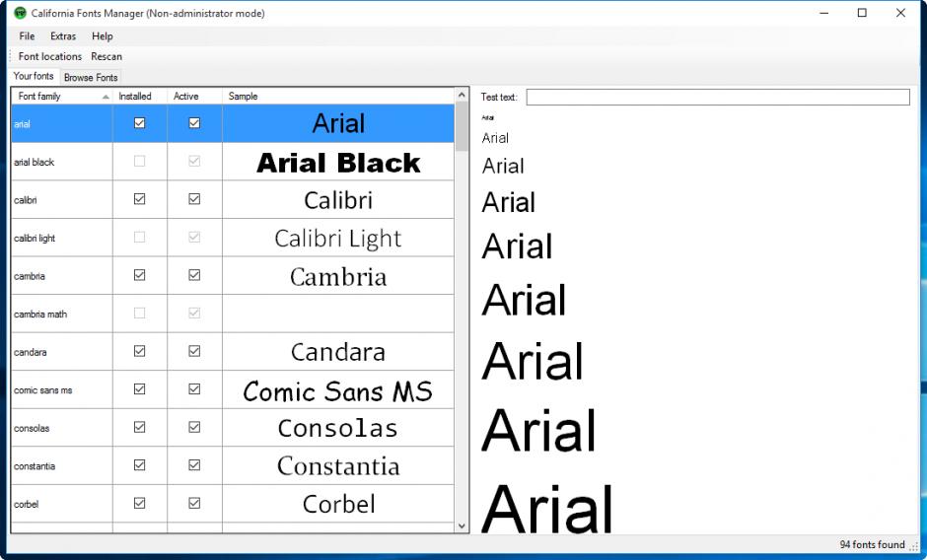Click the Comic Sans MS sample preview
Image resolution: width=927 pixels, height=560 pixels.
338,390
